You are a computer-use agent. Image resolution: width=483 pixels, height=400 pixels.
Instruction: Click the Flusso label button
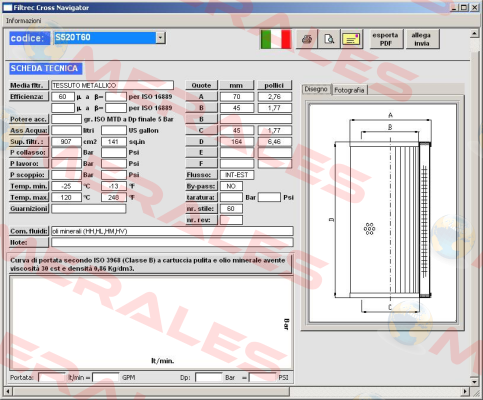pyautogui.click(x=201, y=175)
